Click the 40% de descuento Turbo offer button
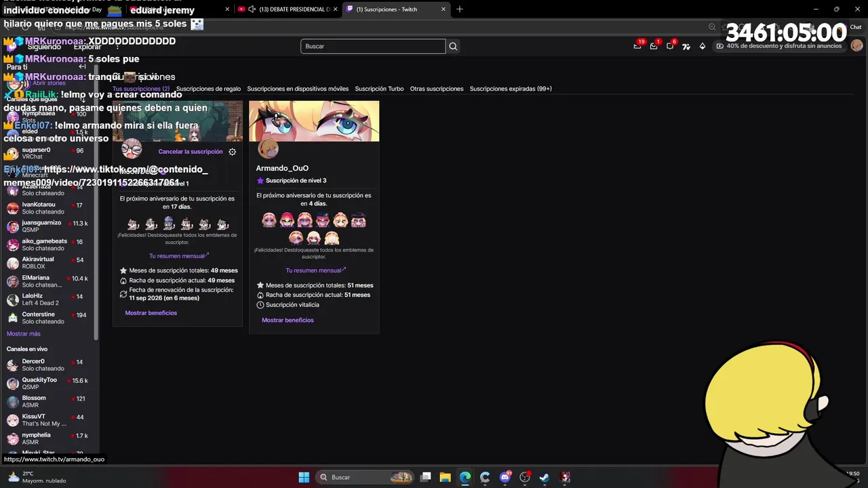The width and height of the screenshot is (868, 488). [778, 46]
